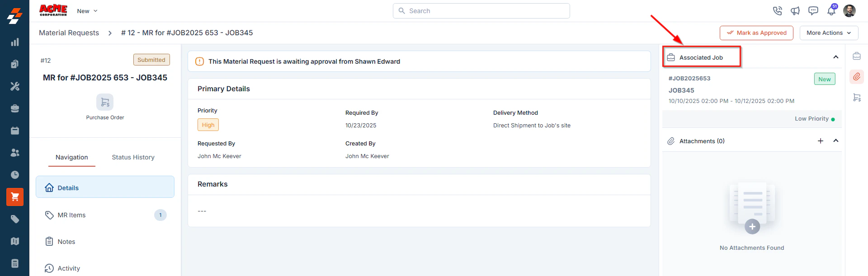Open the map icon in sidebar
The height and width of the screenshot is (276, 868).
pyautogui.click(x=15, y=241)
